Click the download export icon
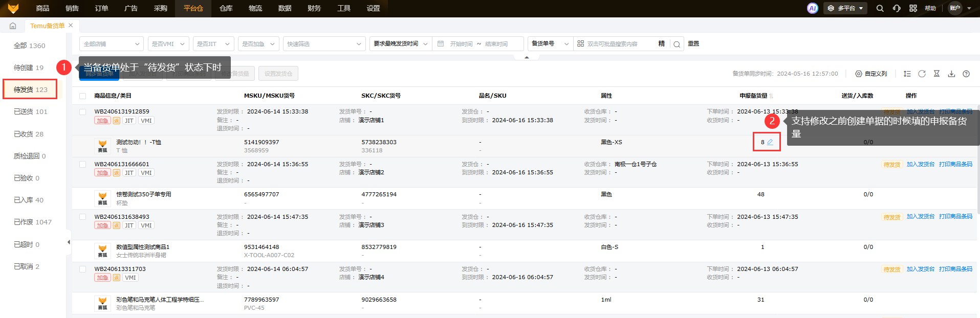 coord(951,74)
